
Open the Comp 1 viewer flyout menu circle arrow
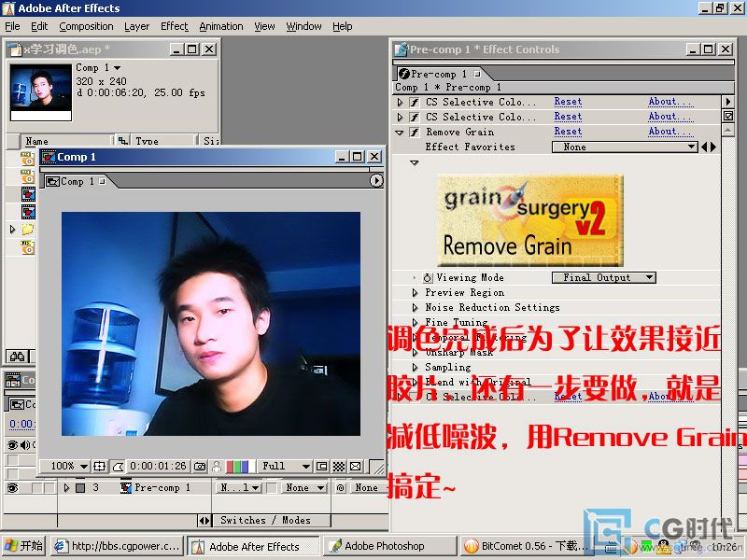tap(376, 180)
